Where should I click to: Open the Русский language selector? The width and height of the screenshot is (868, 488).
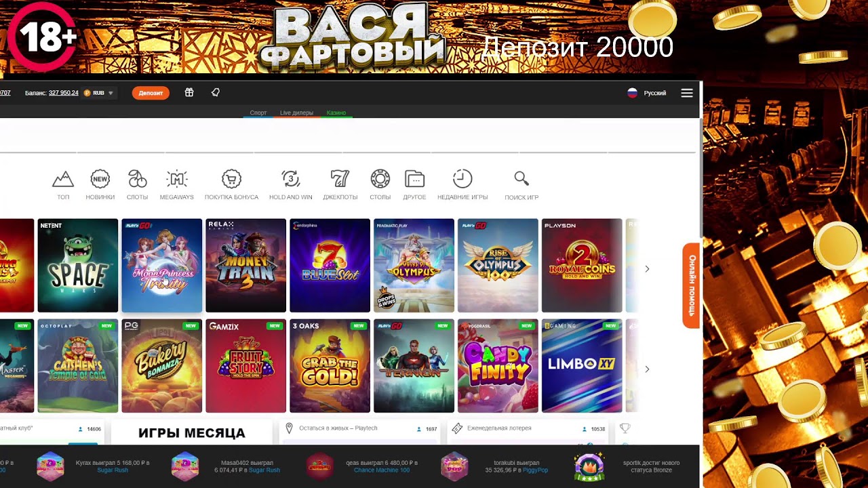(x=655, y=93)
